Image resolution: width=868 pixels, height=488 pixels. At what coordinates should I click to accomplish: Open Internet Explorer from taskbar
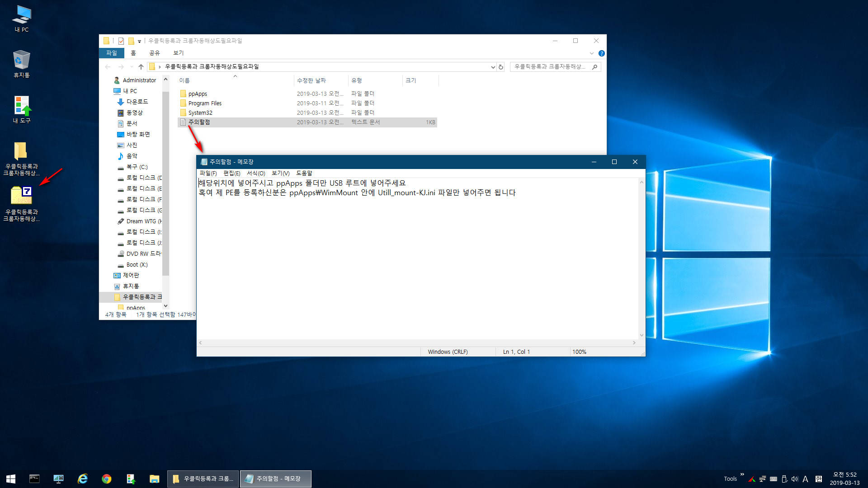click(x=82, y=479)
